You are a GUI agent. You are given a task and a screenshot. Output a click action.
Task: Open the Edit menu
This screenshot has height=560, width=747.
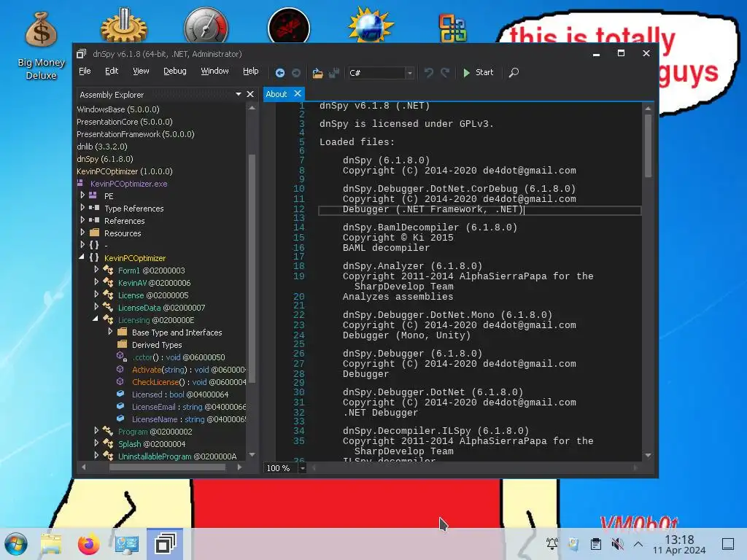tap(112, 71)
